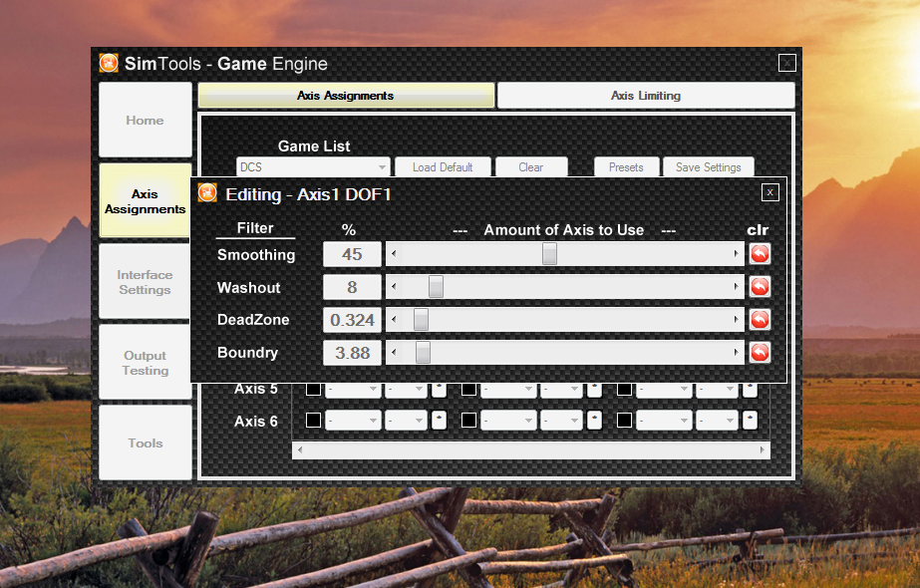This screenshot has height=588, width=920.
Task: Click the Filter column header text
Action: pyautogui.click(x=255, y=227)
